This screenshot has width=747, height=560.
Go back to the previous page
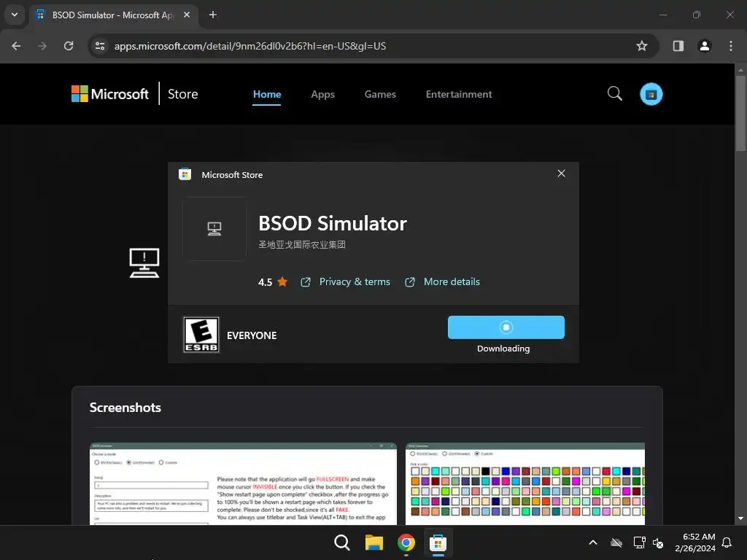click(16, 46)
